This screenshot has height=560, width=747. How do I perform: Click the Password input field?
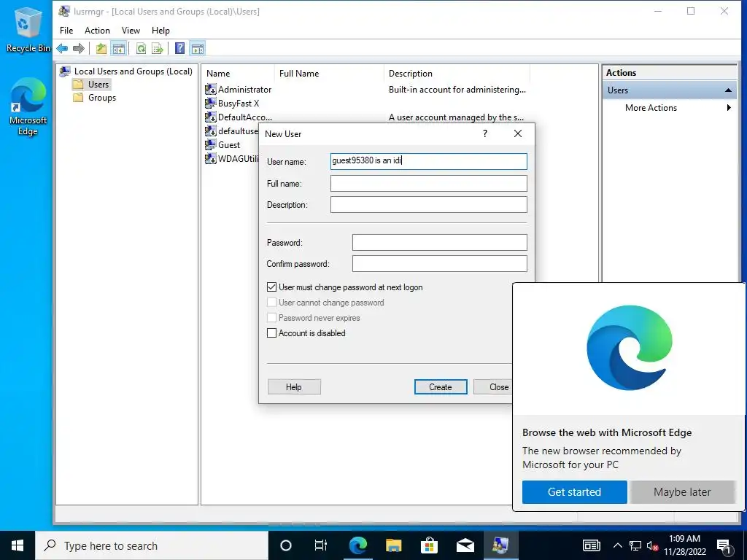coord(440,242)
